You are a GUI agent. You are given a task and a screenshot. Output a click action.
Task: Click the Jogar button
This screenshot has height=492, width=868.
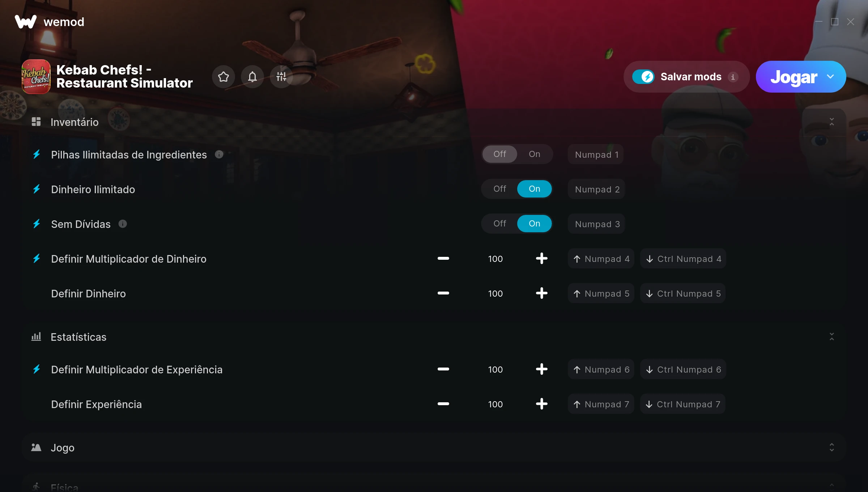tap(793, 77)
